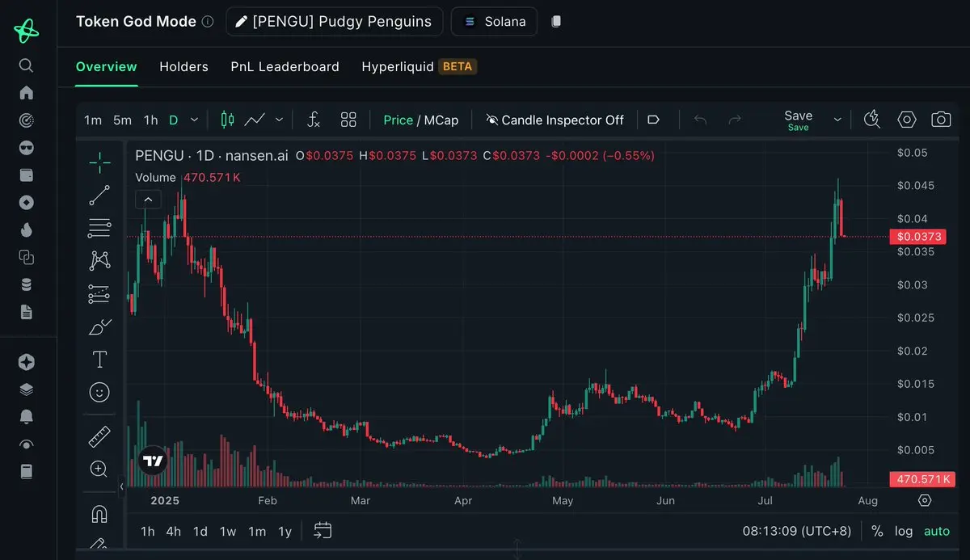Open the indicators fx button
The width and height of the screenshot is (970, 560).
[x=314, y=120]
